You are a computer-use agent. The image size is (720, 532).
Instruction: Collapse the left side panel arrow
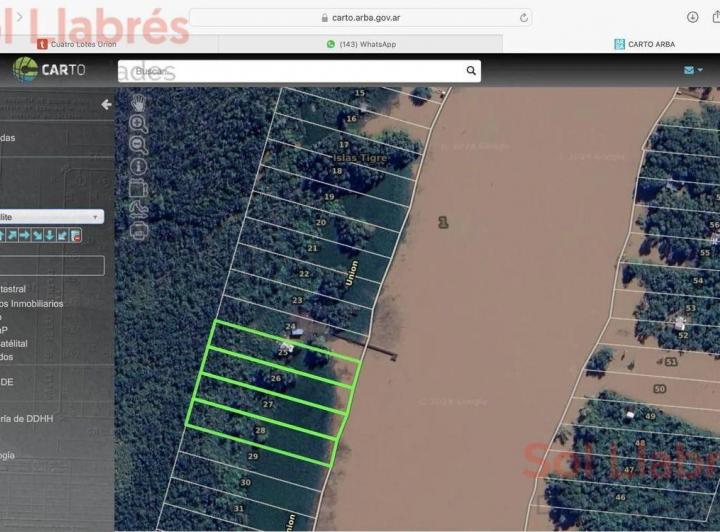click(107, 105)
